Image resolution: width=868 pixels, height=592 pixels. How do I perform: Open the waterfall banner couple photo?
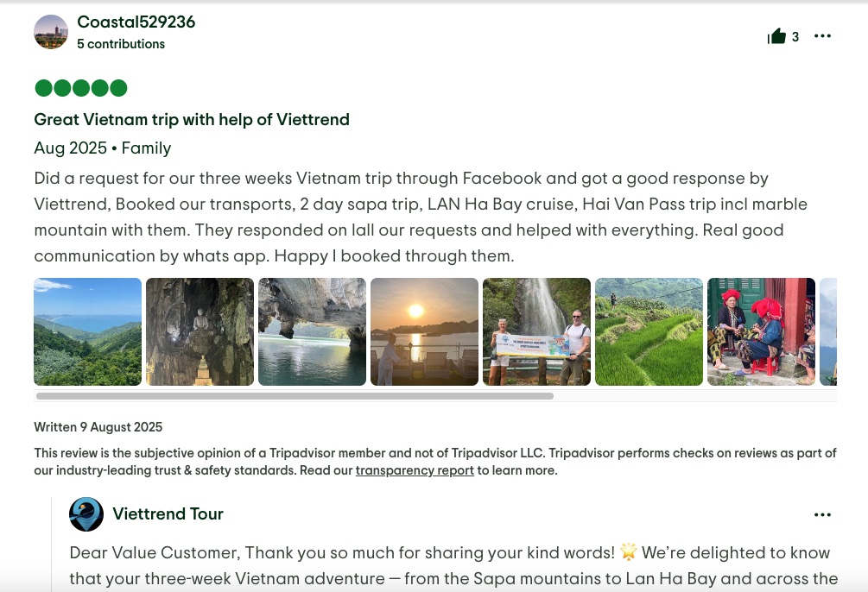(x=536, y=331)
